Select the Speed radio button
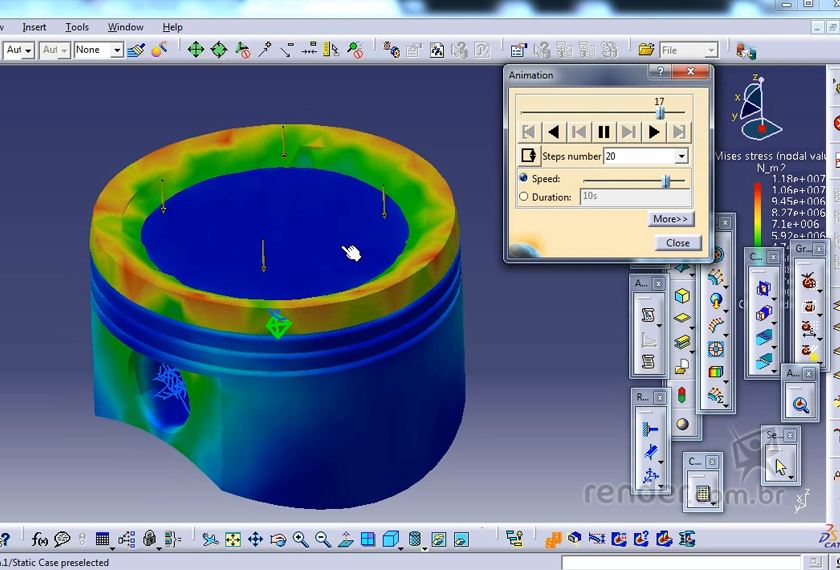Viewport: 840px width, 570px height. click(524, 179)
